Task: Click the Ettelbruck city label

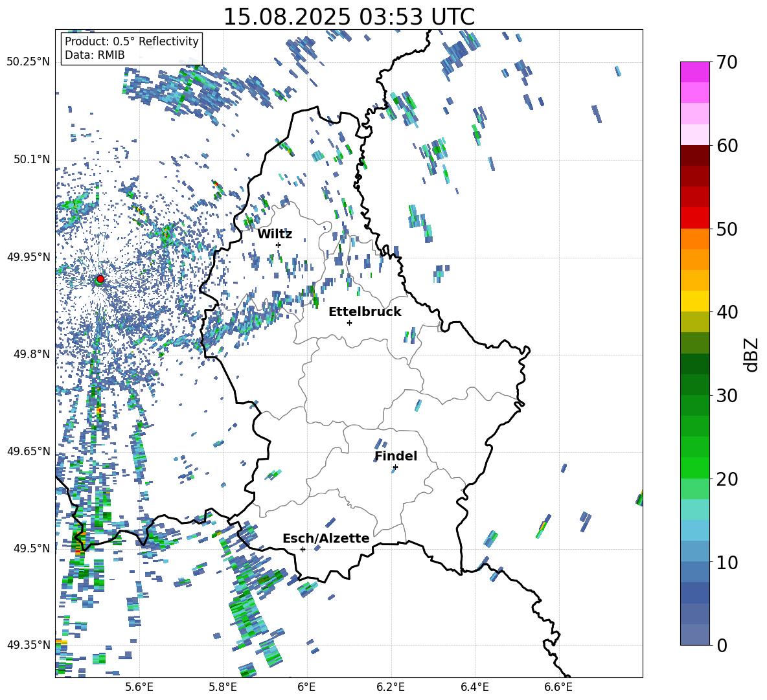Action: point(365,312)
